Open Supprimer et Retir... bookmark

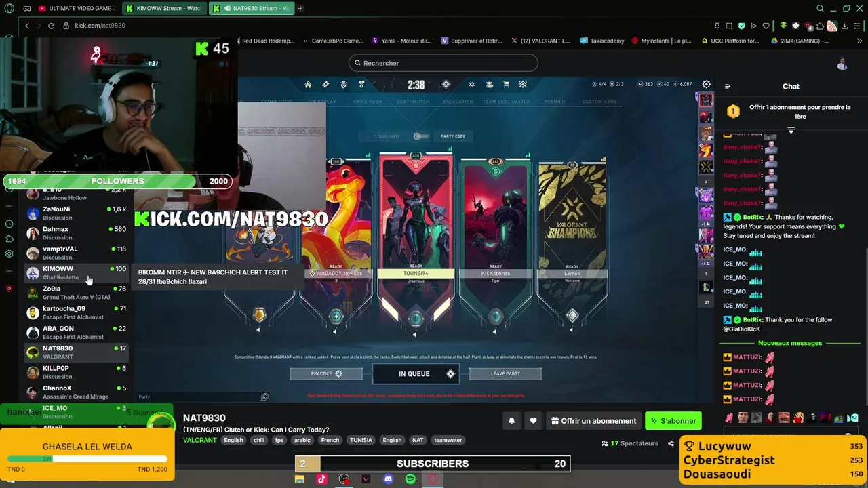tap(471, 41)
